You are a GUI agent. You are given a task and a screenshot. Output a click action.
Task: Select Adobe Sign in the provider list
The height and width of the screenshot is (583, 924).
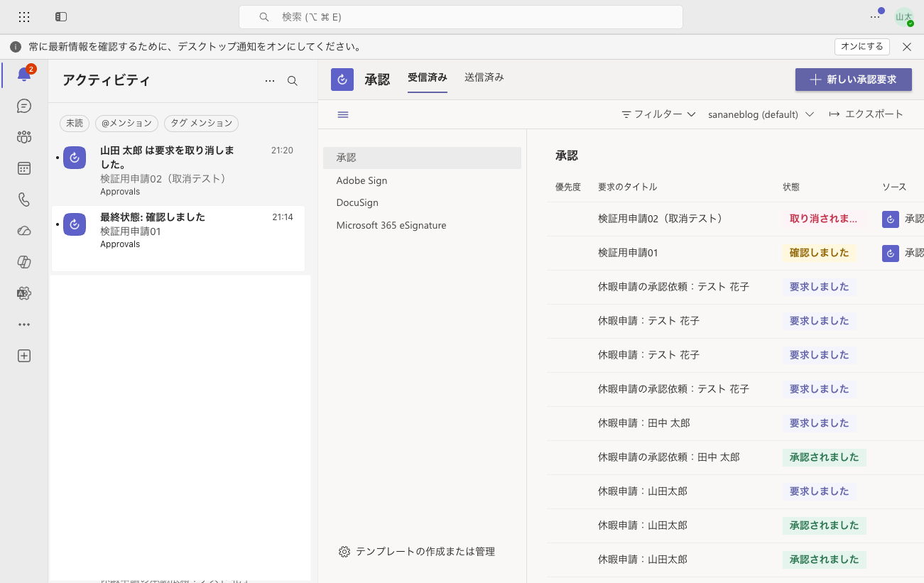[x=422, y=180]
